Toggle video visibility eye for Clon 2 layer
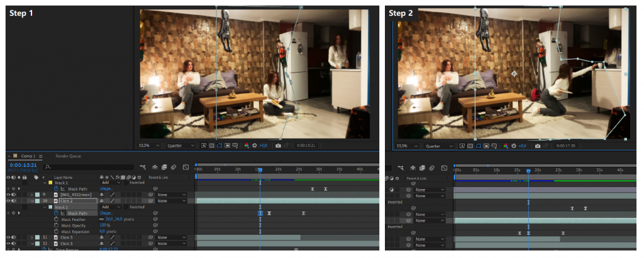Viewport: 644px width, 258px height. (9, 201)
